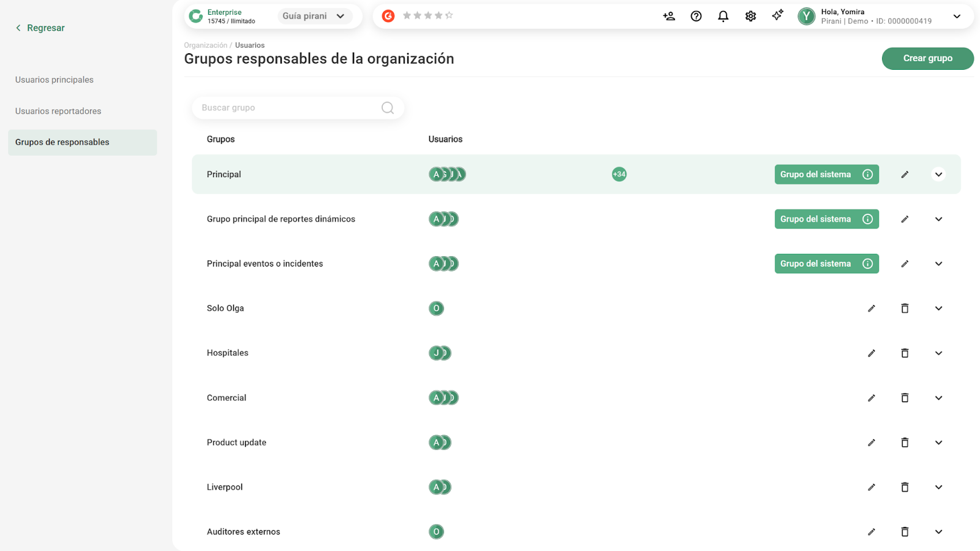Click info icon on Principal eventos row
This screenshot has height=551, width=980.
pyautogui.click(x=867, y=264)
